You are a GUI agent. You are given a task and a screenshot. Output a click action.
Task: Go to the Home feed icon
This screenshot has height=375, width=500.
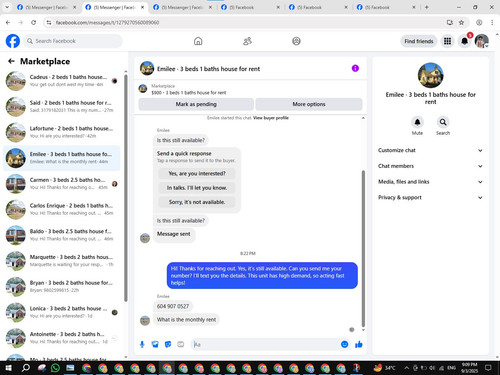[198, 41]
